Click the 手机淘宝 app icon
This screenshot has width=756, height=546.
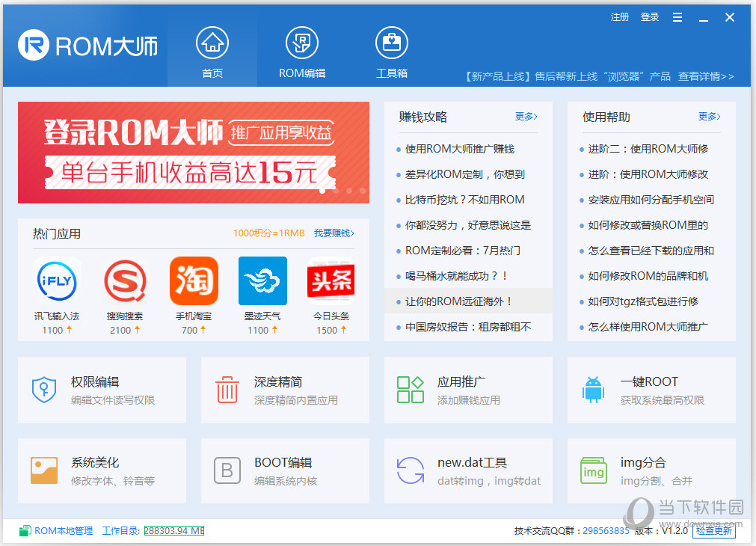194,280
